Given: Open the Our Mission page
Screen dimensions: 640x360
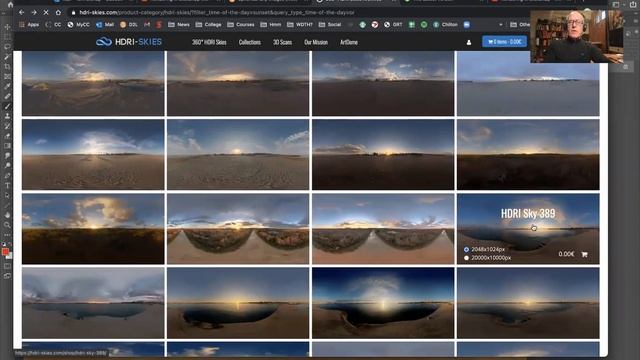Looking at the screenshot, I should [x=316, y=42].
